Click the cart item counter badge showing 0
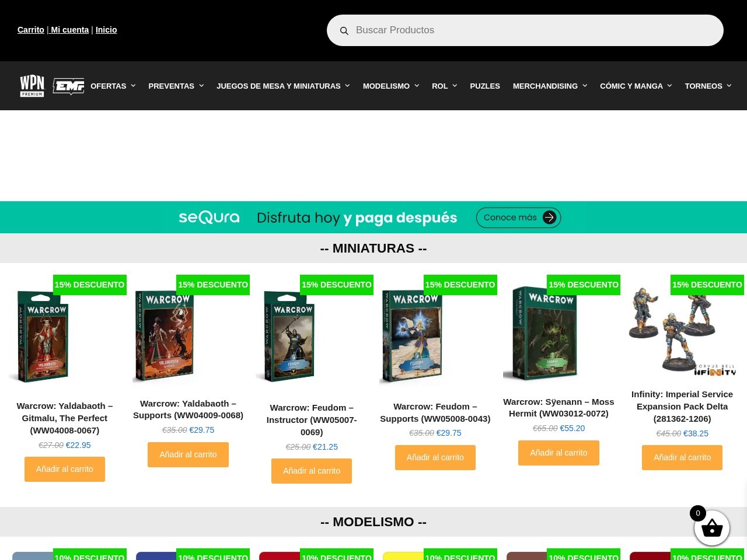 pyautogui.click(x=697, y=513)
